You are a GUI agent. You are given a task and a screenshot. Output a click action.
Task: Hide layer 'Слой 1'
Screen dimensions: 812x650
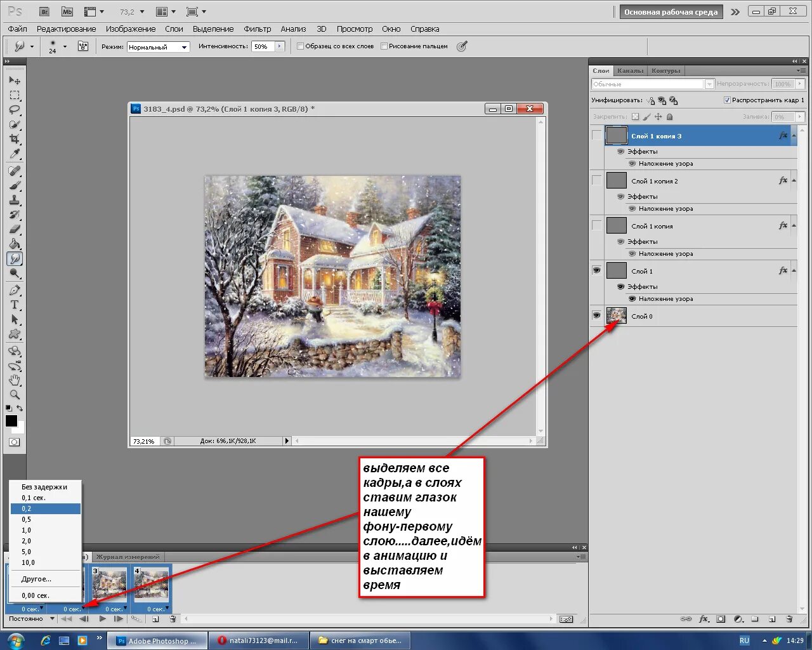(596, 270)
